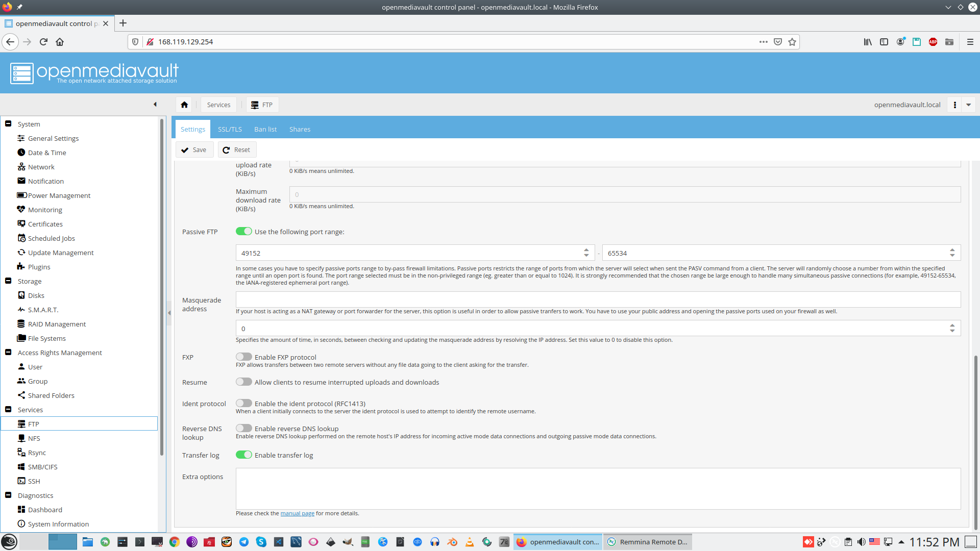
Task: Open the SSH service settings
Action: tap(34, 481)
